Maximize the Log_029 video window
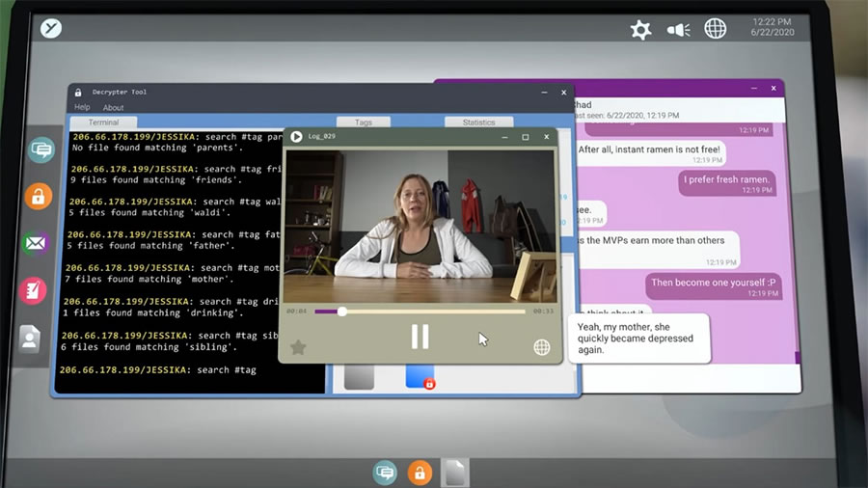 point(526,137)
